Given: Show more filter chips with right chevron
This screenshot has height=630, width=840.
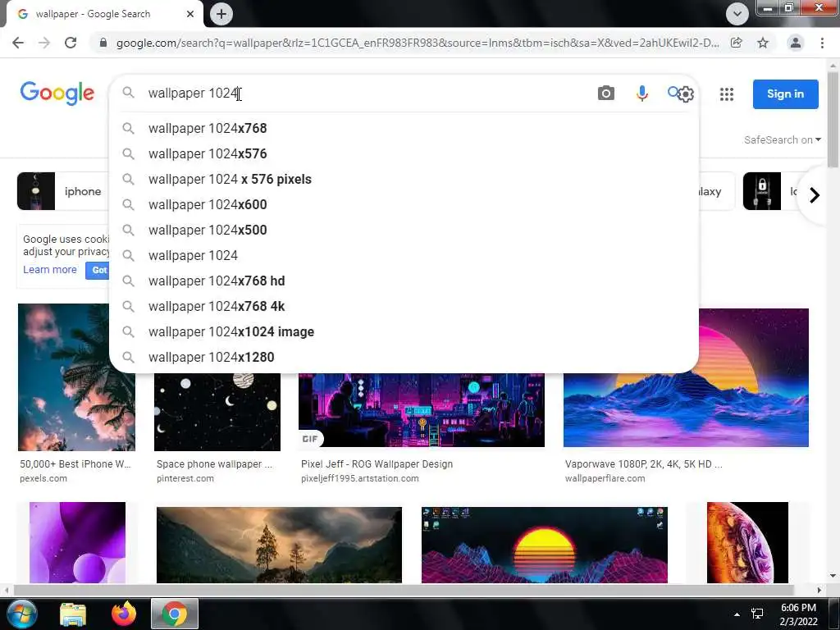Looking at the screenshot, I should coord(815,195).
